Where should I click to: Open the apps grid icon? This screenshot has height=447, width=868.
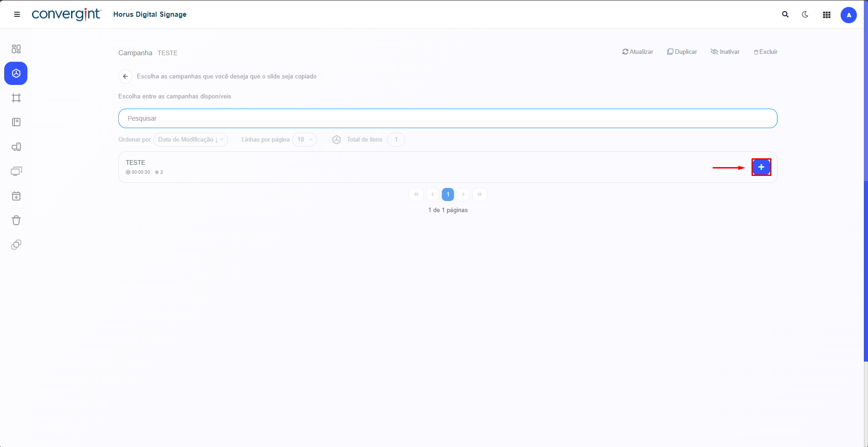point(827,15)
